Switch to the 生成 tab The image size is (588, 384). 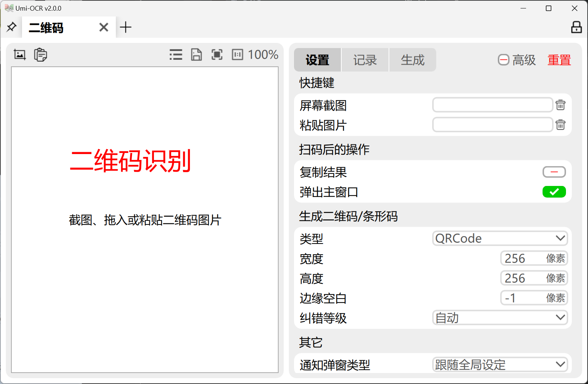coord(412,60)
